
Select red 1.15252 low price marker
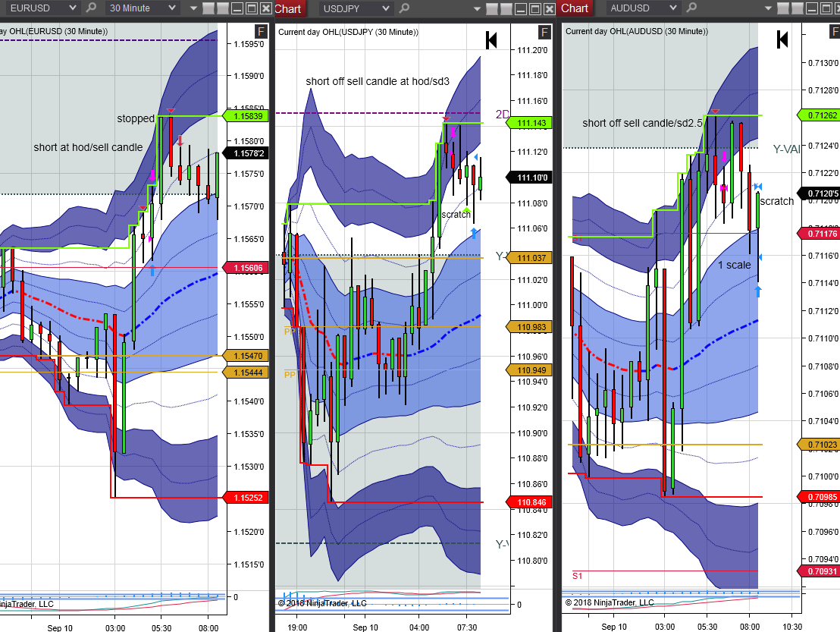tap(246, 498)
